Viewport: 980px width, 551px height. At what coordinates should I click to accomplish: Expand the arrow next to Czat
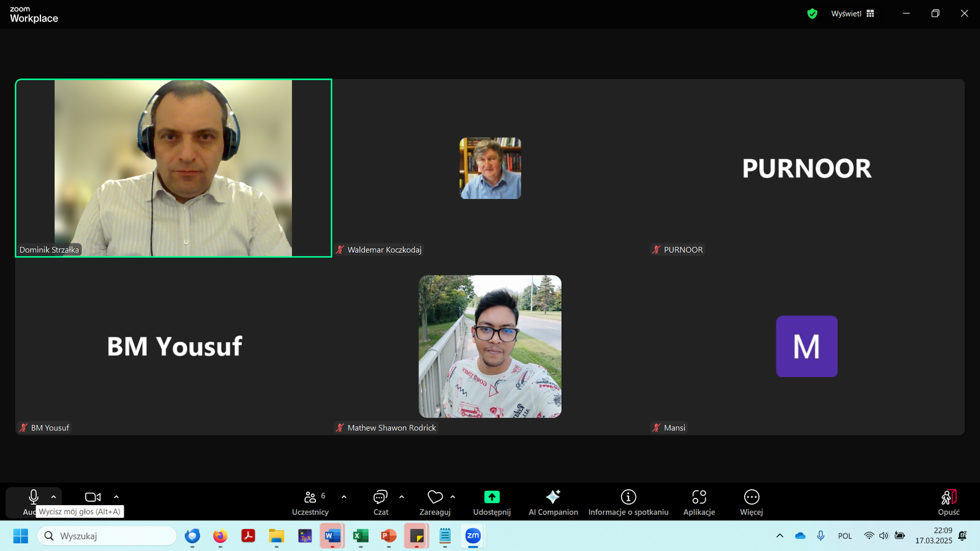tap(402, 497)
